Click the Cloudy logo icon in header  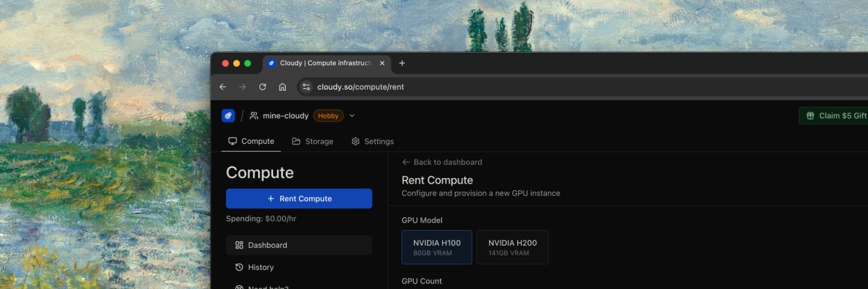[x=228, y=116]
